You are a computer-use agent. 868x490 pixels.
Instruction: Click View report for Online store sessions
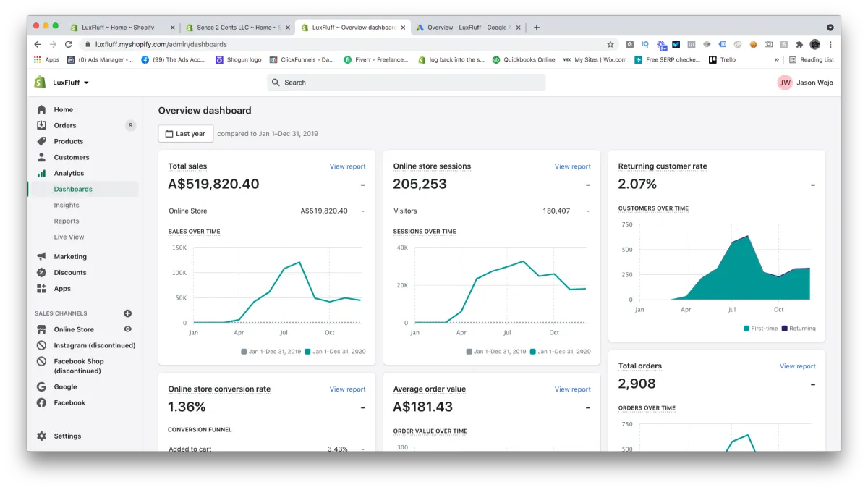(x=572, y=166)
